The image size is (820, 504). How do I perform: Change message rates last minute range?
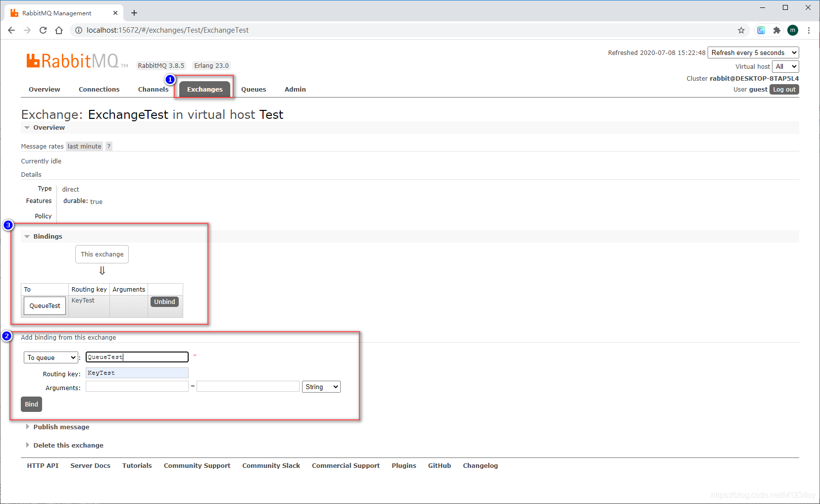(84, 147)
